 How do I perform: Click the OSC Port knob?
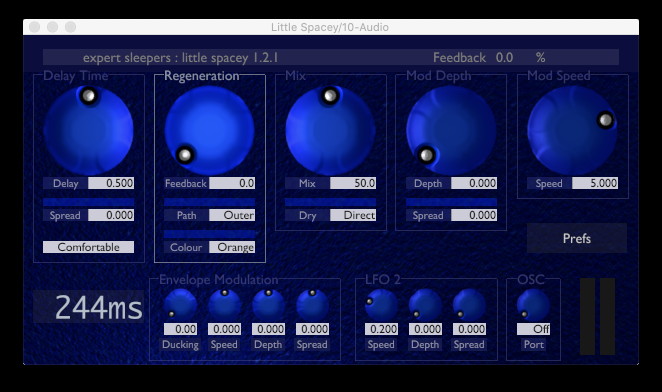click(533, 305)
